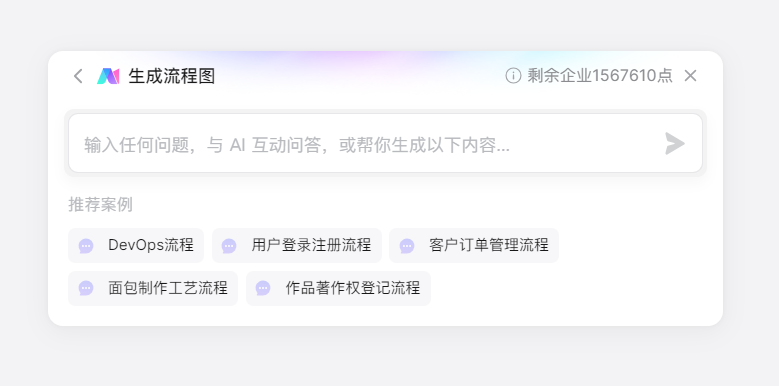Screen dimensions: 779x386
Task: Click the gray backdrop outside the dialog card
Action: (388, 360)
